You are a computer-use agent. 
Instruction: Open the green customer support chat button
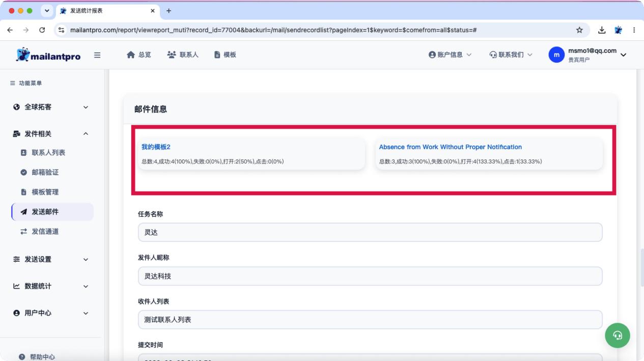pos(618,335)
